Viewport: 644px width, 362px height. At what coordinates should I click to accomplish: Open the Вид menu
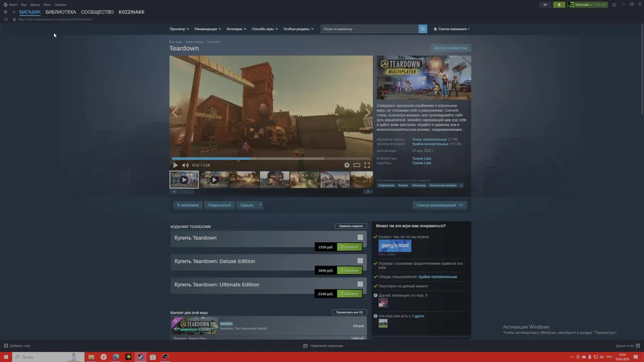[24, 5]
